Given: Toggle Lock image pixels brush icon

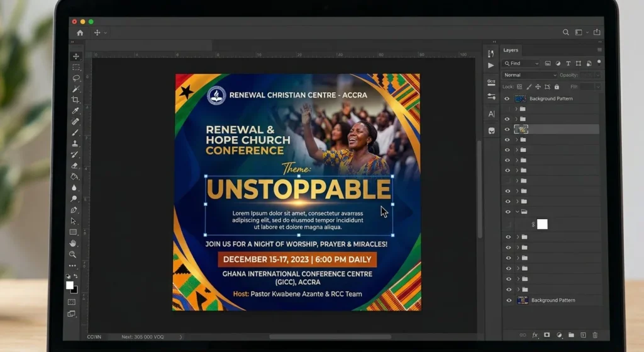Looking at the screenshot, I should 529,87.
